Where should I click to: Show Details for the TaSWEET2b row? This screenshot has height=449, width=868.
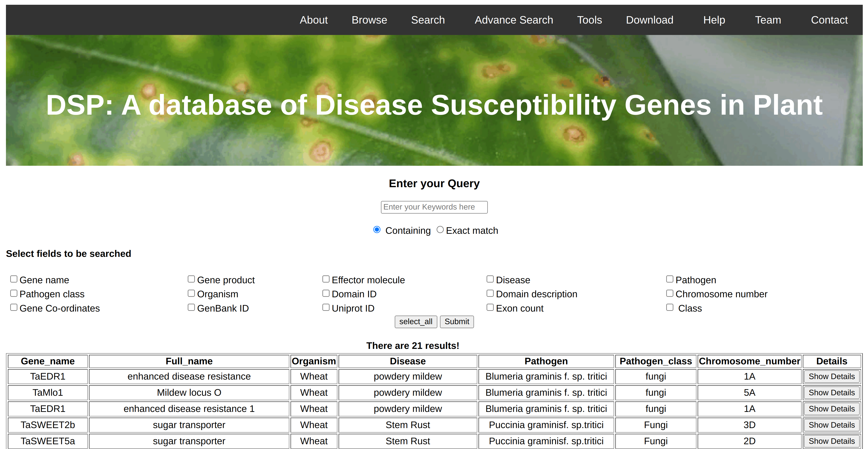(831, 425)
